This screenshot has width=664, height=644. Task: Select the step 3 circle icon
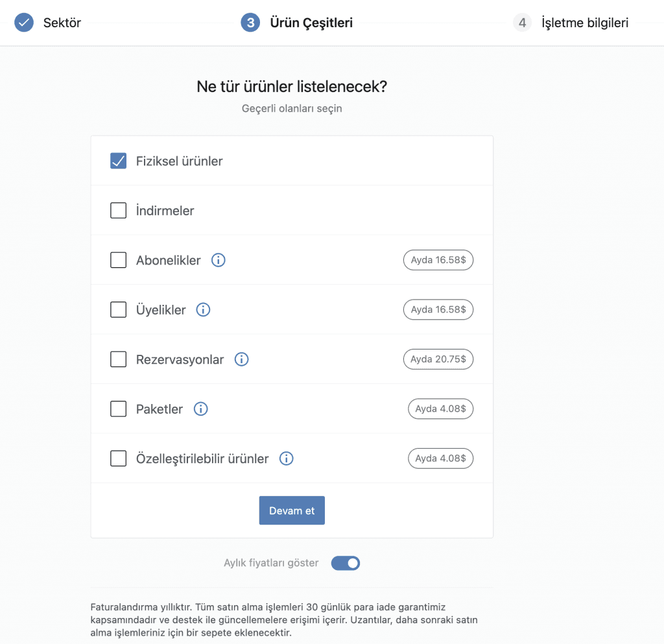tap(250, 23)
